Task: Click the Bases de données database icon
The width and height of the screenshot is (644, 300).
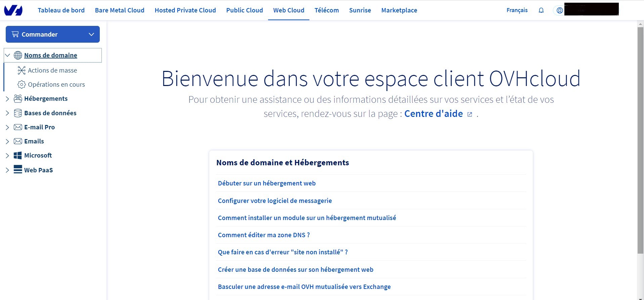Action: click(x=18, y=113)
